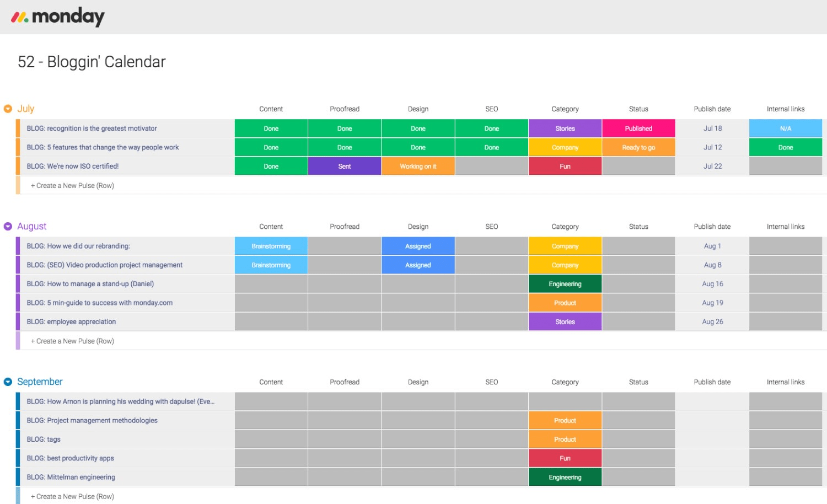Click Stories category for employee appreciation
Image resolution: width=827 pixels, height=504 pixels.
[565, 321]
